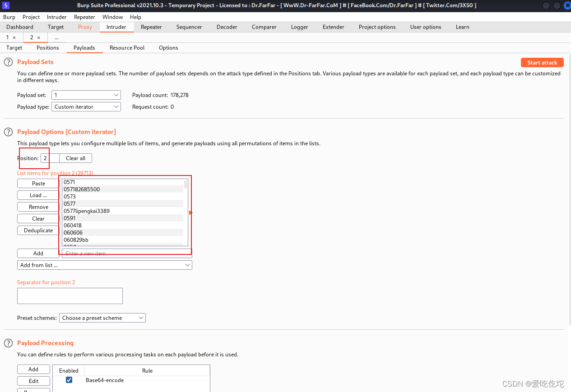Select list item 0577lipengkai3389
Image resolution: width=571 pixels, height=392 pixels.
(x=123, y=211)
